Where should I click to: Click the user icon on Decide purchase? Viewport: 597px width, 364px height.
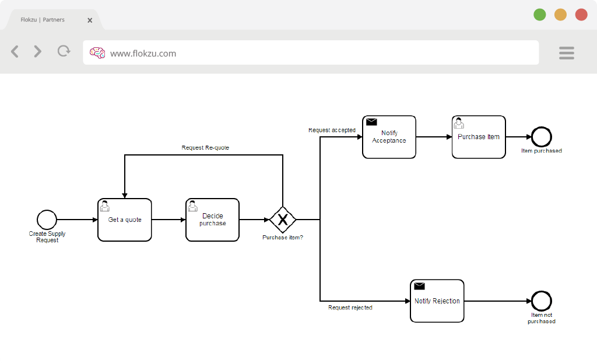tap(192, 206)
